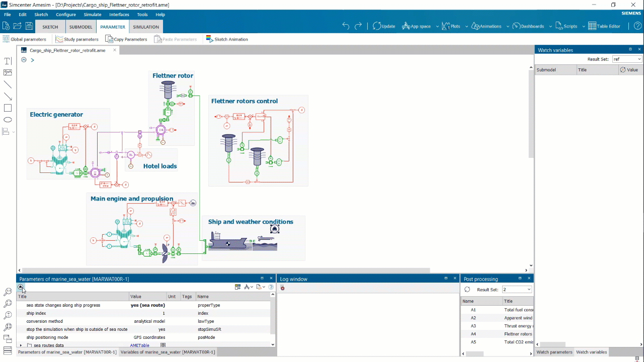This screenshot has height=362, width=644.
Task: Click the Undo arrow icon
Action: tap(346, 26)
